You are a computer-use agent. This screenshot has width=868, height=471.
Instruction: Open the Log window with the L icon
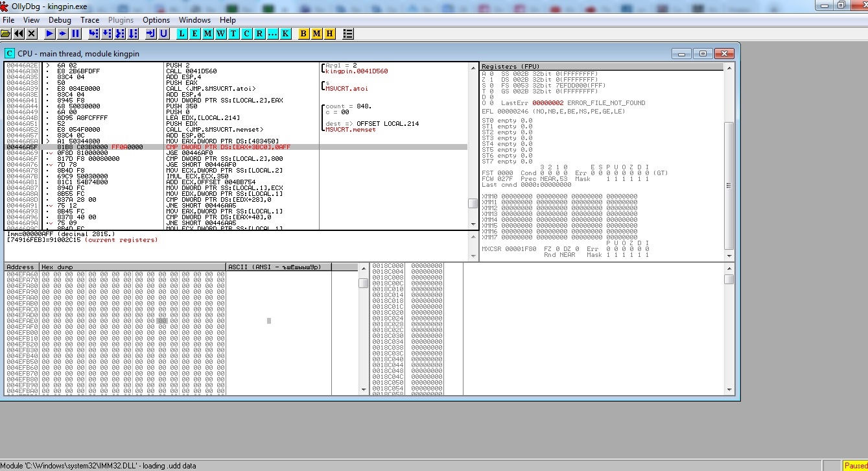click(182, 33)
